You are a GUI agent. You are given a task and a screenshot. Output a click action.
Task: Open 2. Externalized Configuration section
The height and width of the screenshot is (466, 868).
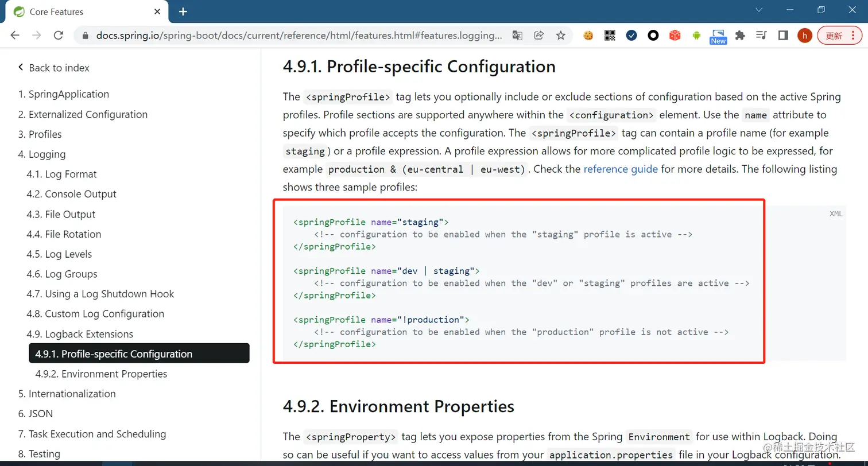tap(83, 114)
